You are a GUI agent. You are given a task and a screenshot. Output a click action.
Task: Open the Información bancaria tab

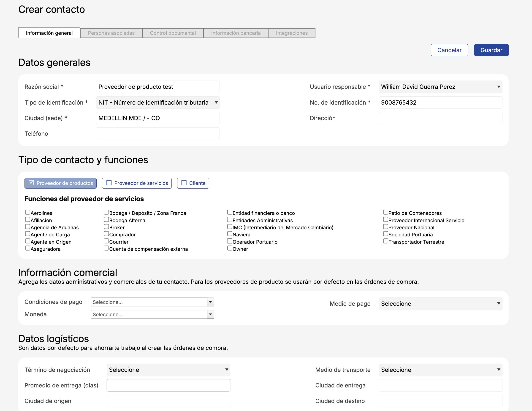236,33
